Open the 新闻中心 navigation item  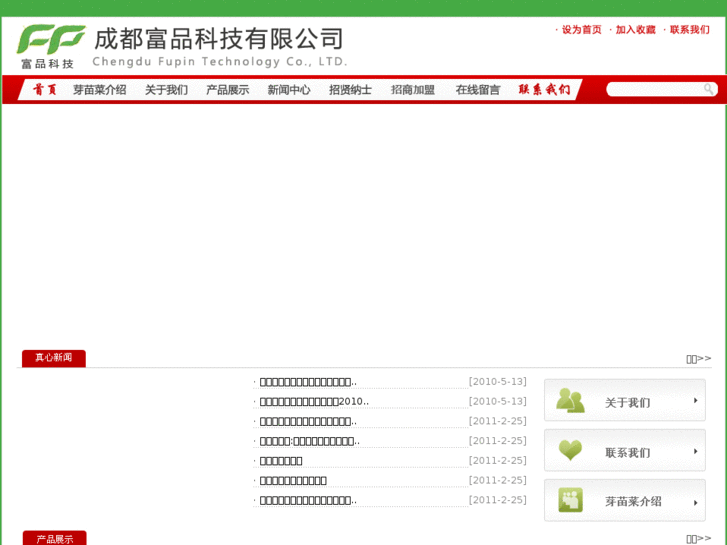click(x=289, y=90)
